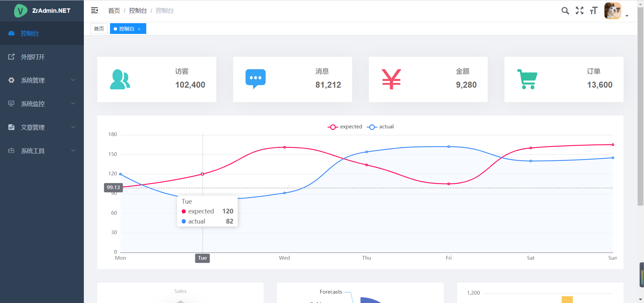The height and width of the screenshot is (303, 644).
Task: Open 外部打开 in the sidebar
Action: point(33,57)
